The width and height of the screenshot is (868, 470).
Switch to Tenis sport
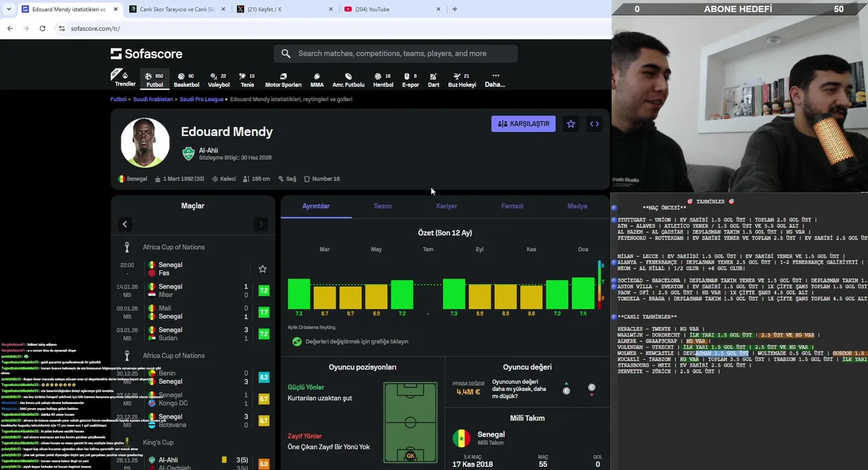point(247,80)
